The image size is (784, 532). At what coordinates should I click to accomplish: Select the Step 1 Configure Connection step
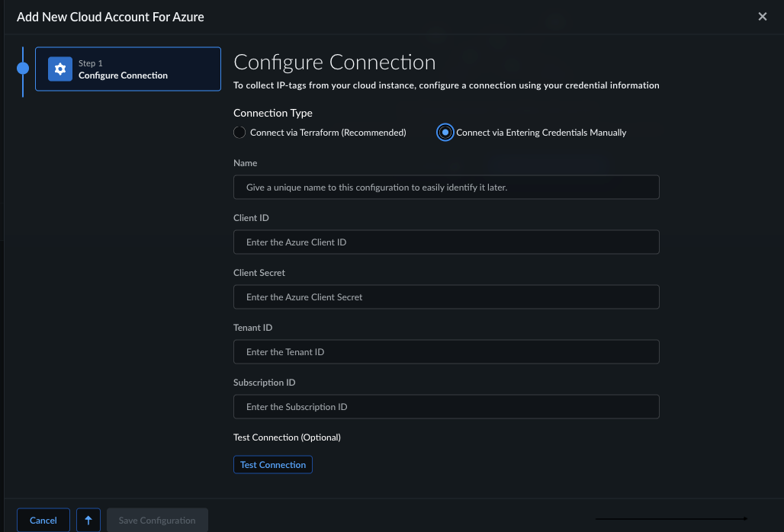128,69
